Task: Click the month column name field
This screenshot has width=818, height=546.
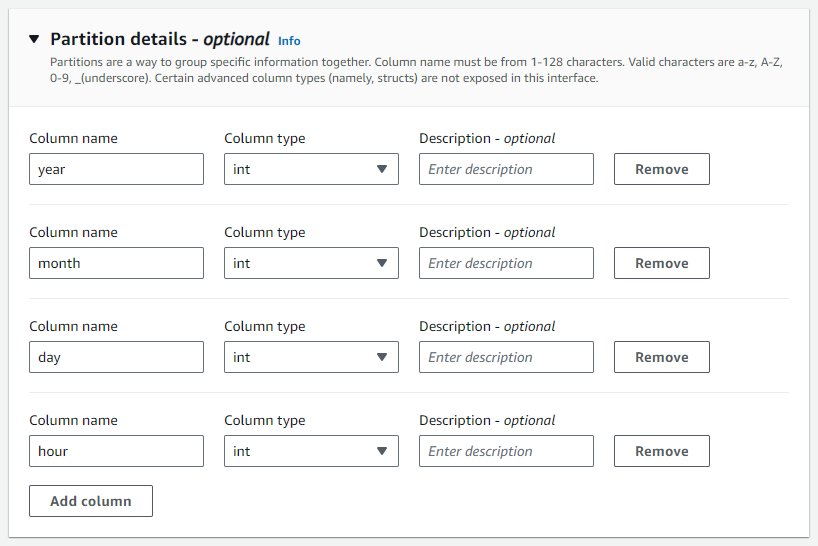Action: [x=116, y=263]
